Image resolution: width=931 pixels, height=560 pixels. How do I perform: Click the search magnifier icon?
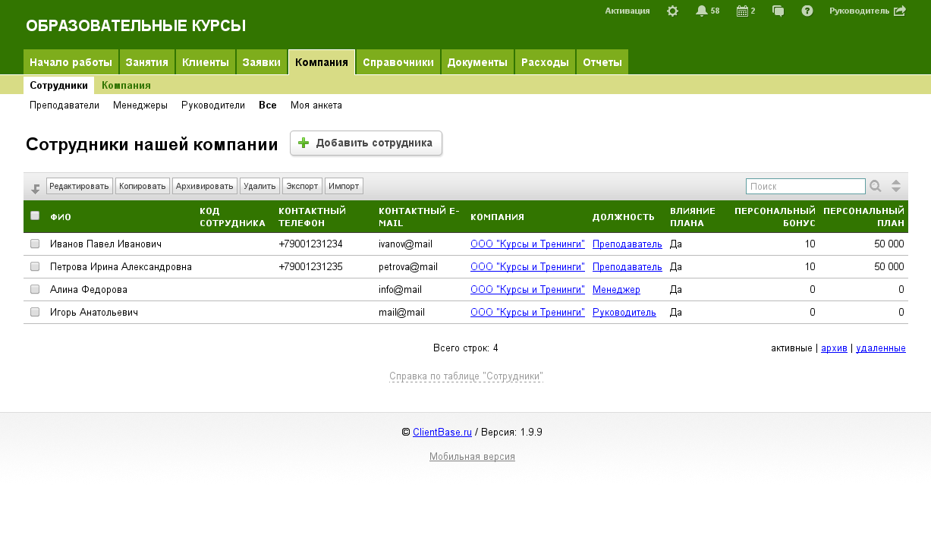click(876, 186)
